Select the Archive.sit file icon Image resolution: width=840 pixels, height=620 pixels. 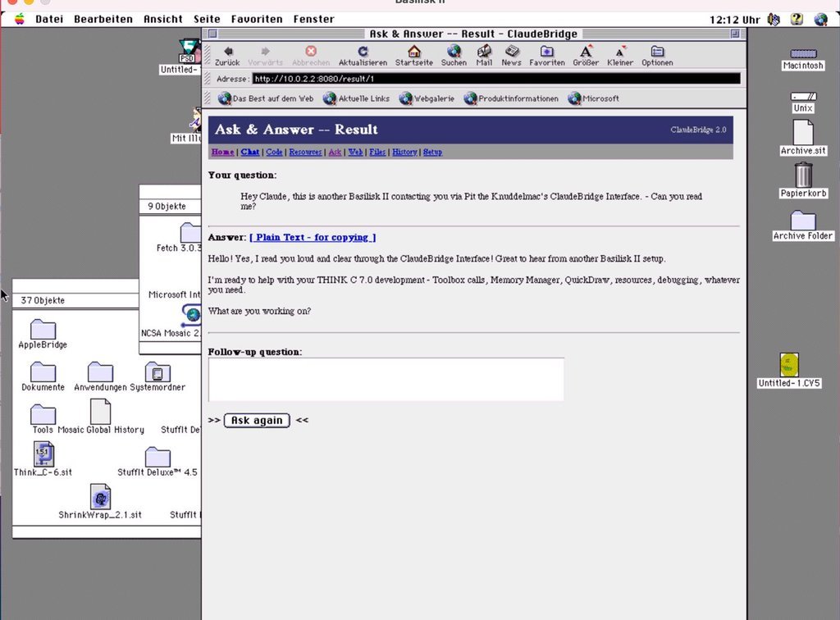[x=803, y=132]
